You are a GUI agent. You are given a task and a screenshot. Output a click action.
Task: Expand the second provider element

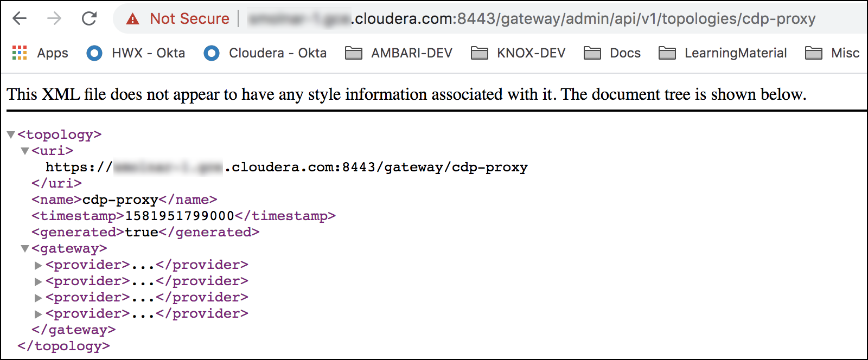click(x=39, y=281)
